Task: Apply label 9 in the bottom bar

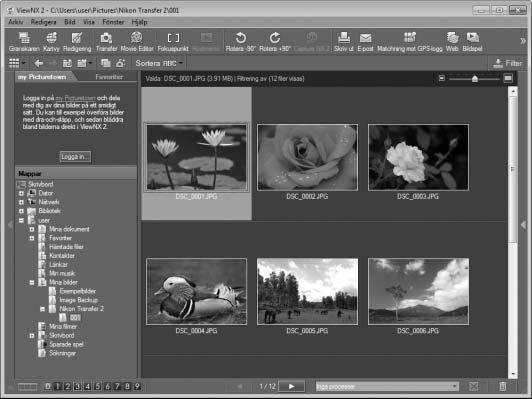Action: [x=137, y=386]
